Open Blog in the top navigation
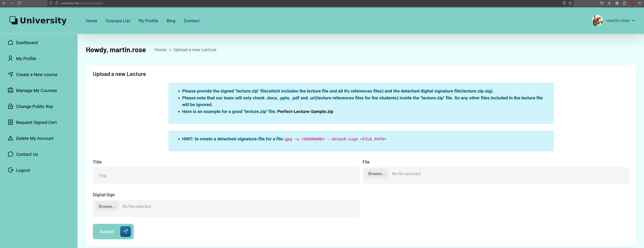 pos(171,21)
